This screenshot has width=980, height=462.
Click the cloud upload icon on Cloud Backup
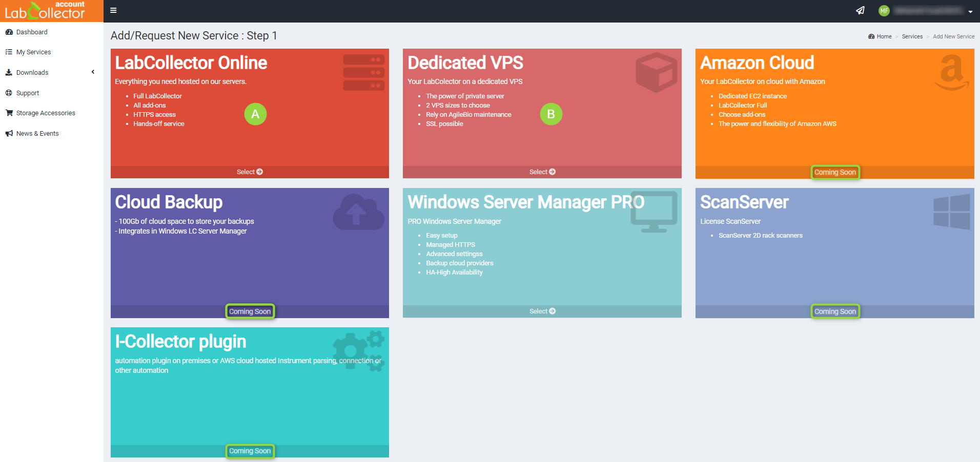coord(359,212)
